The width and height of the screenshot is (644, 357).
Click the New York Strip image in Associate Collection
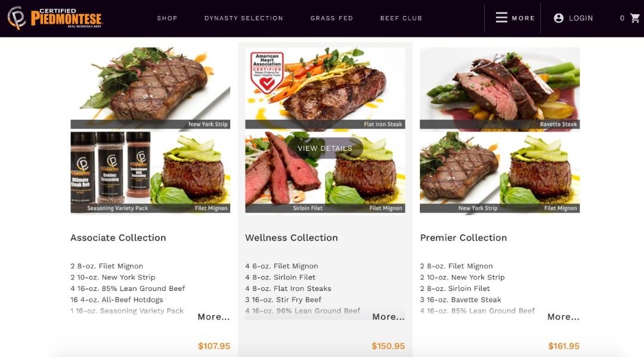(150, 88)
